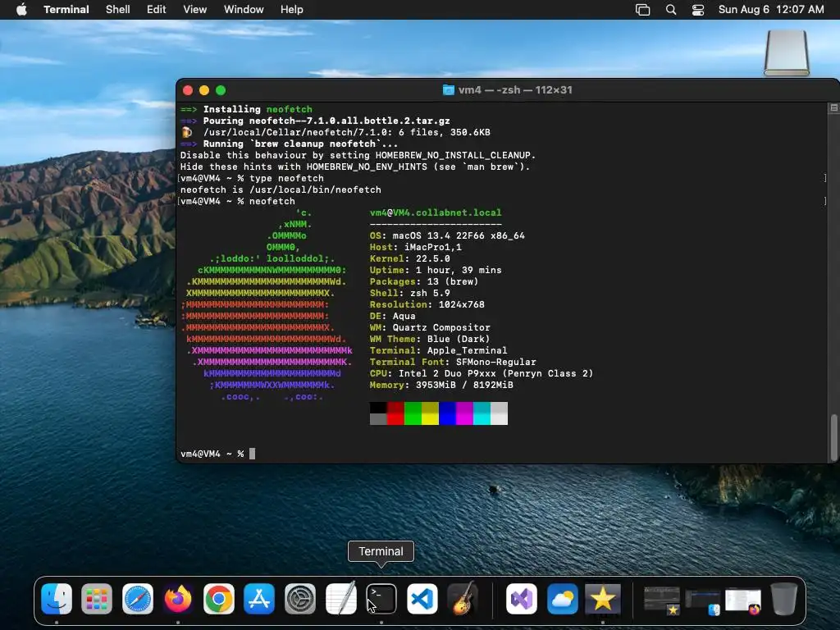Open the gold star app in dock
Viewport: 840px width, 630px height.
click(x=603, y=598)
